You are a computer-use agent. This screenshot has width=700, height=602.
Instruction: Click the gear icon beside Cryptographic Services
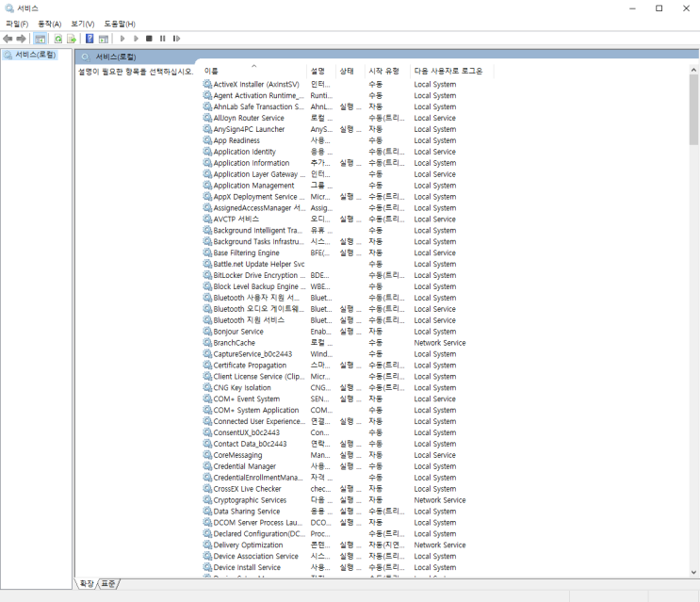point(207,500)
